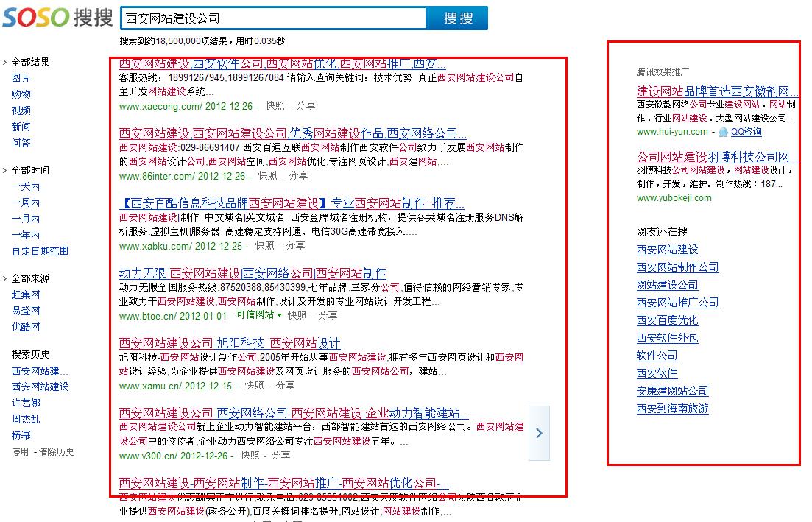Click the QQ咨询 chat icon

point(723,132)
